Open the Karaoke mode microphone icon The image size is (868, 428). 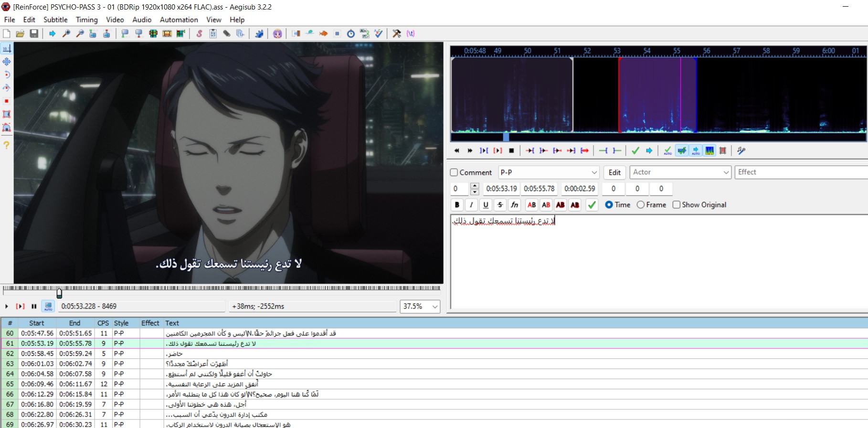(741, 150)
